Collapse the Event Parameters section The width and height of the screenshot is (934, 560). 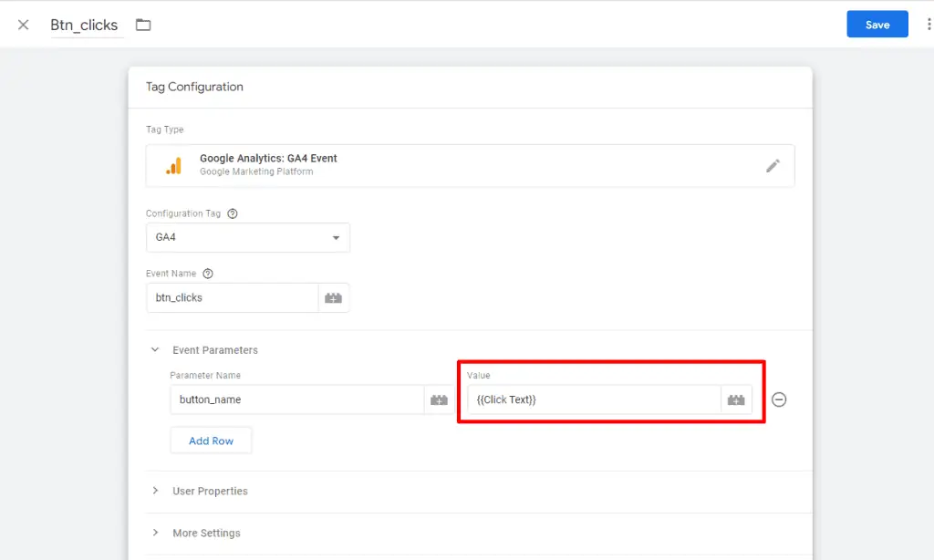point(154,349)
